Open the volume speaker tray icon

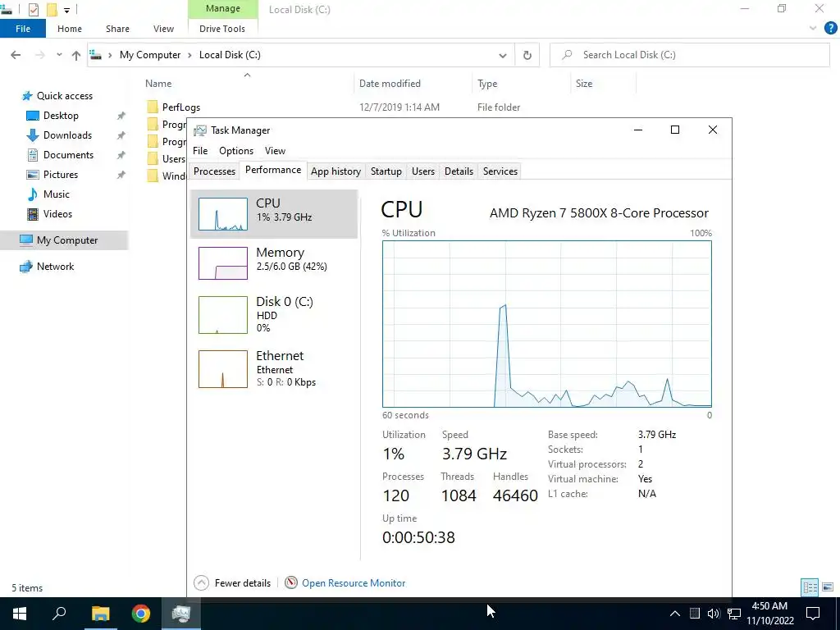coord(714,614)
